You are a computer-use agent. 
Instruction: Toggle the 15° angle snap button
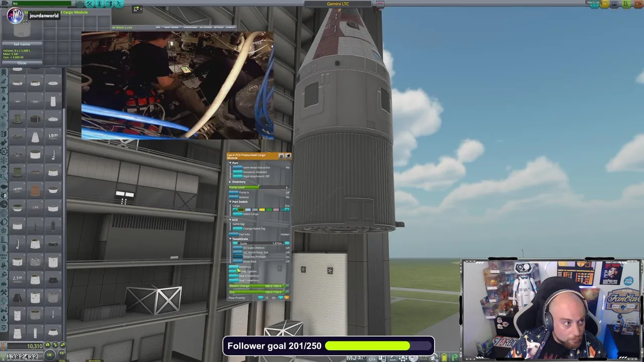coord(62,354)
